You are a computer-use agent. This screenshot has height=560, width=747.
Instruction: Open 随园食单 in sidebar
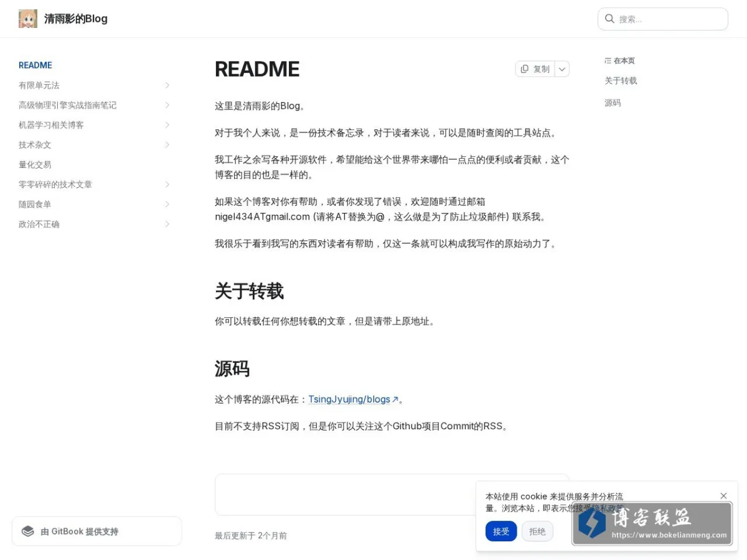pos(35,204)
